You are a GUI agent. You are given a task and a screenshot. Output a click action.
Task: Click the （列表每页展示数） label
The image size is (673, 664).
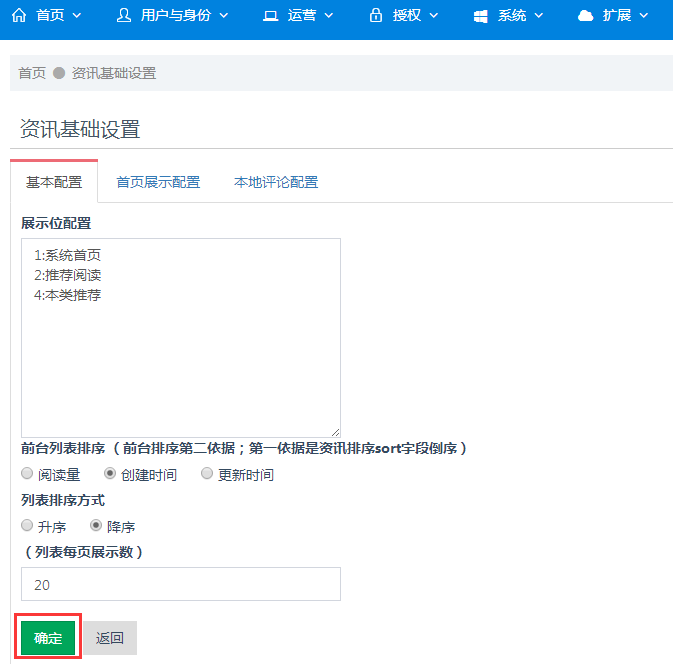coord(84,552)
